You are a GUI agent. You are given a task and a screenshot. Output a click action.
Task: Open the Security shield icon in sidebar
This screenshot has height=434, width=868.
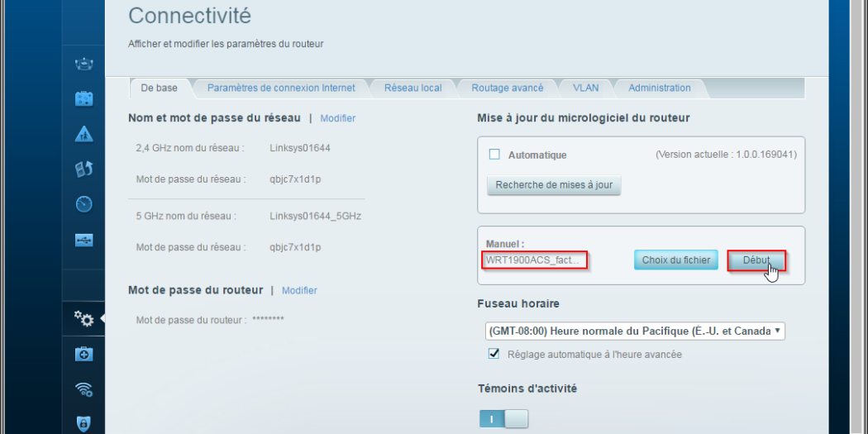[x=84, y=423]
